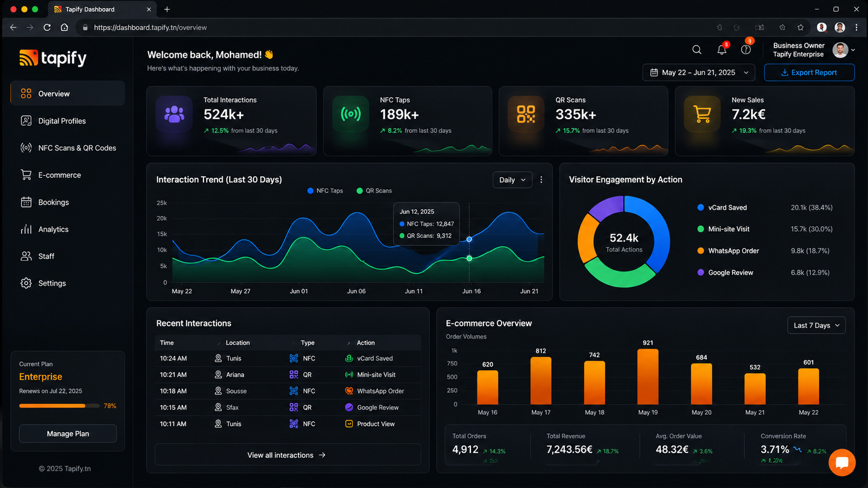The width and height of the screenshot is (868, 488).
Task: Click the Total Revenue value 7,243.56€
Action: [569, 450]
